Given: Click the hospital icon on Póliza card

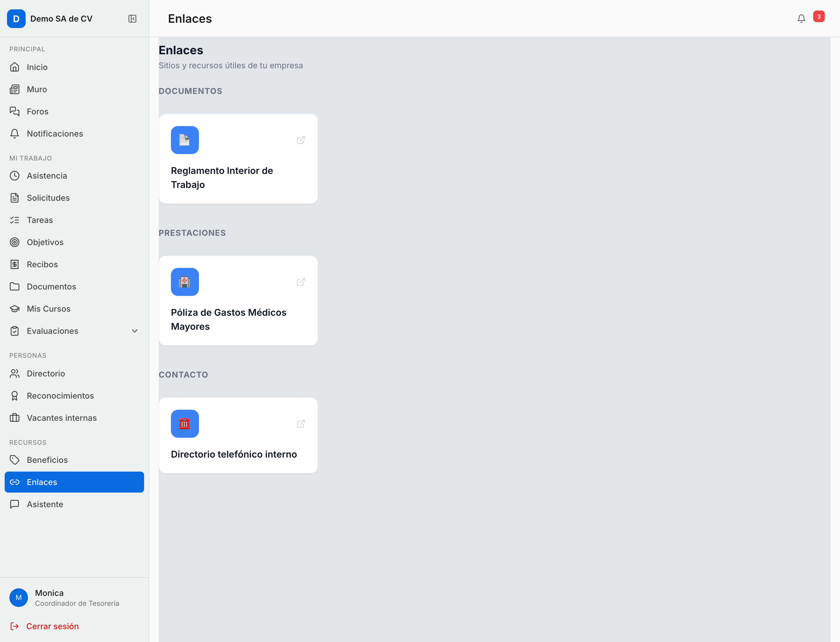Looking at the screenshot, I should point(185,282).
